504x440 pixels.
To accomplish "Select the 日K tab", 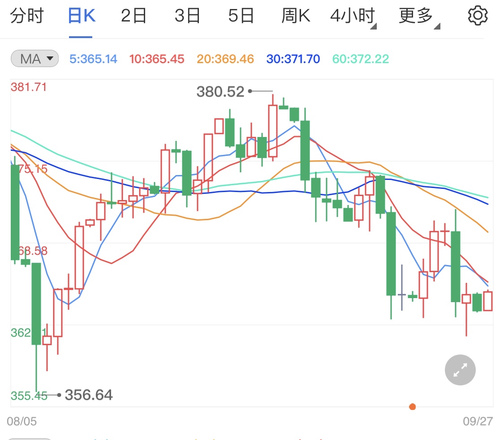I will pyautogui.click(x=82, y=15).
